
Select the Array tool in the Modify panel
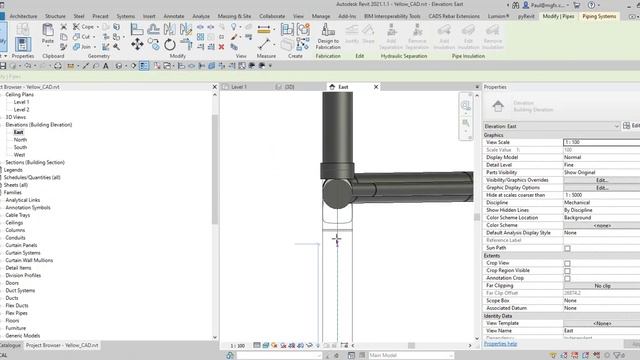tap(200, 37)
